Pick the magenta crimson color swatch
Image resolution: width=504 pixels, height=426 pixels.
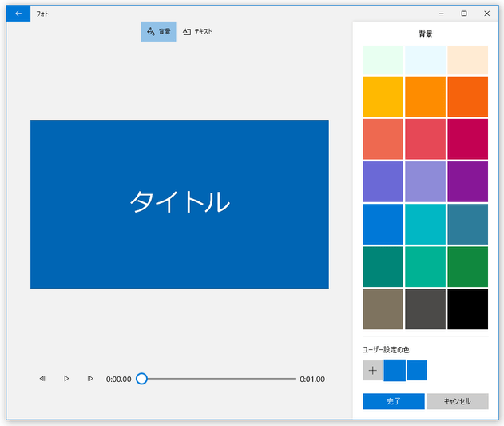pyautogui.click(x=467, y=139)
